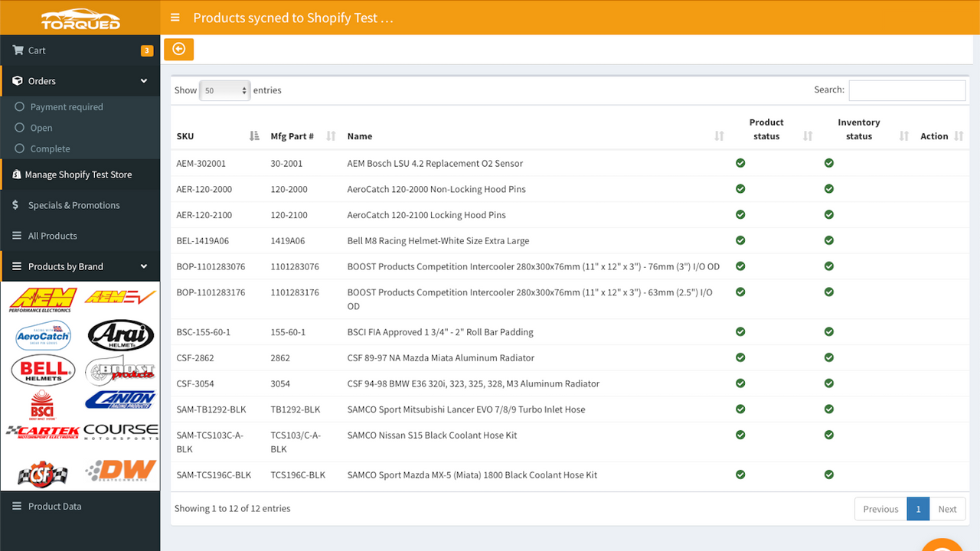980x551 pixels.
Task: Click the Previous pagination button
Action: [880, 509]
